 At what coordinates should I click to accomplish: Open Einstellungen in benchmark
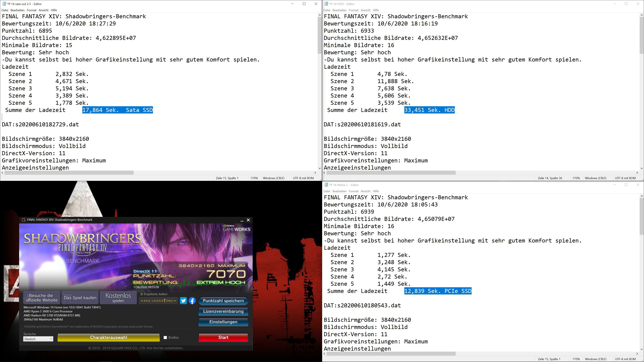point(223,322)
